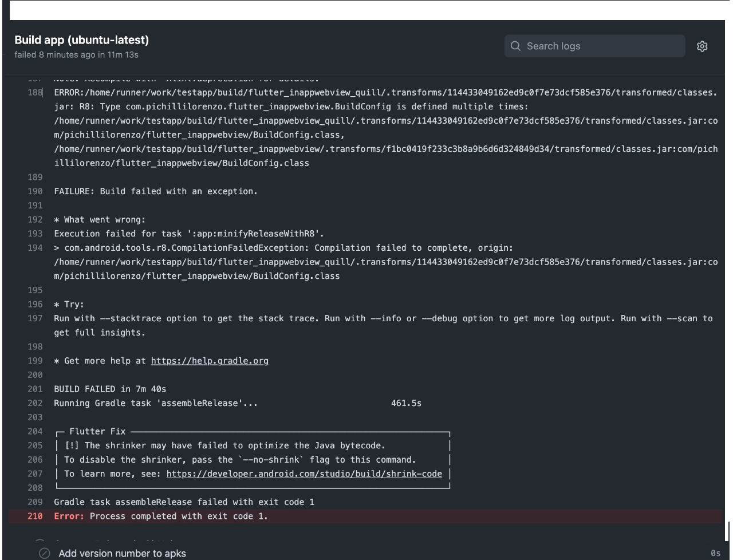Select log line number 202
Viewport: 733px width, 560px height.
[x=35, y=403]
